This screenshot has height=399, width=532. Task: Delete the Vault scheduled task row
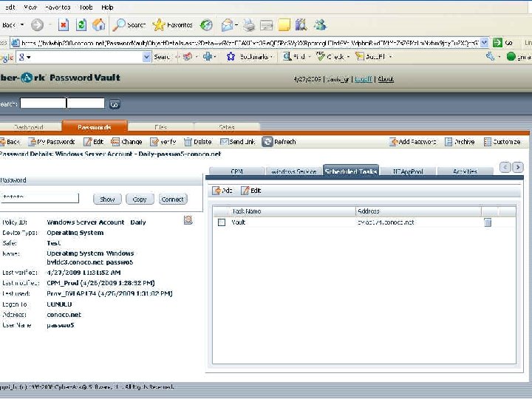(488, 222)
